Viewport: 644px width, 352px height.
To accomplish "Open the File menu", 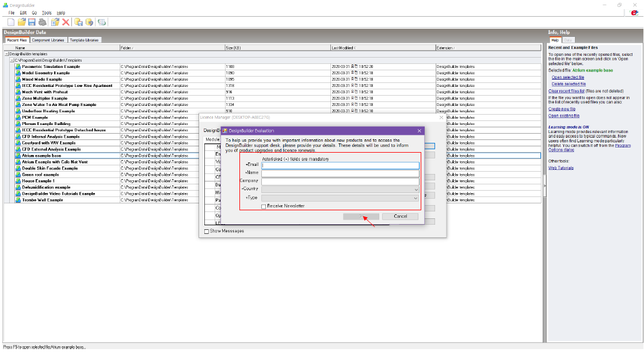I will click(12, 13).
